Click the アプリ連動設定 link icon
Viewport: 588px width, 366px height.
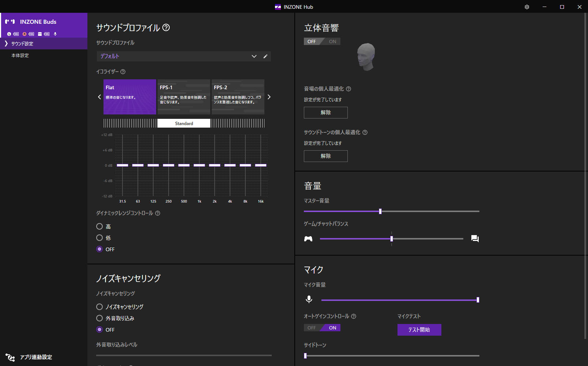tap(10, 357)
